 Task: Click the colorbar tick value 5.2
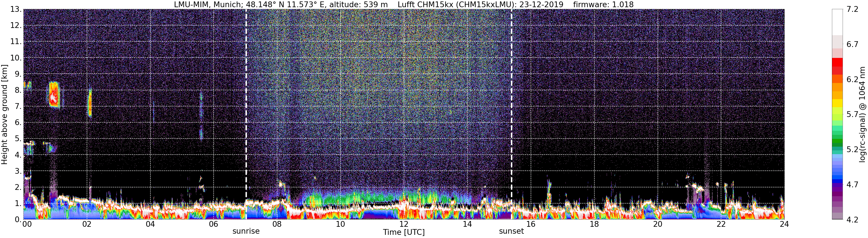pyautogui.click(x=852, y=150)
